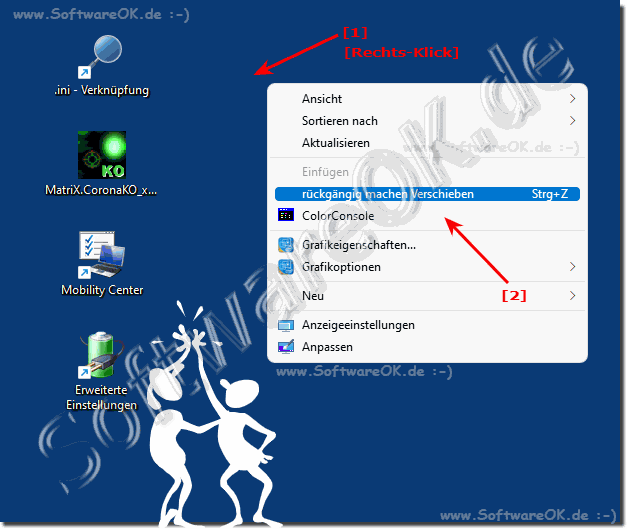The width and height of the screenshot is (627, 529).
Task: Select Aktualisieren to refresh desktop
Action: (427, 143)
